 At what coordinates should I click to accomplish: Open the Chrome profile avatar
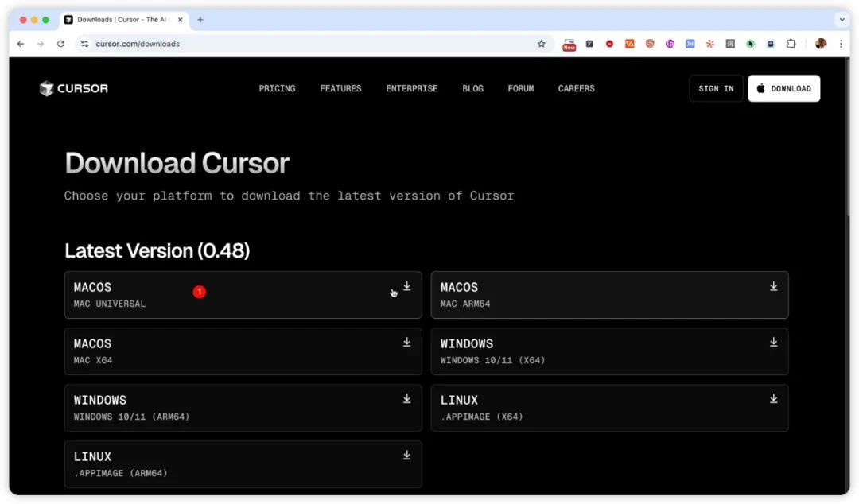821,44
